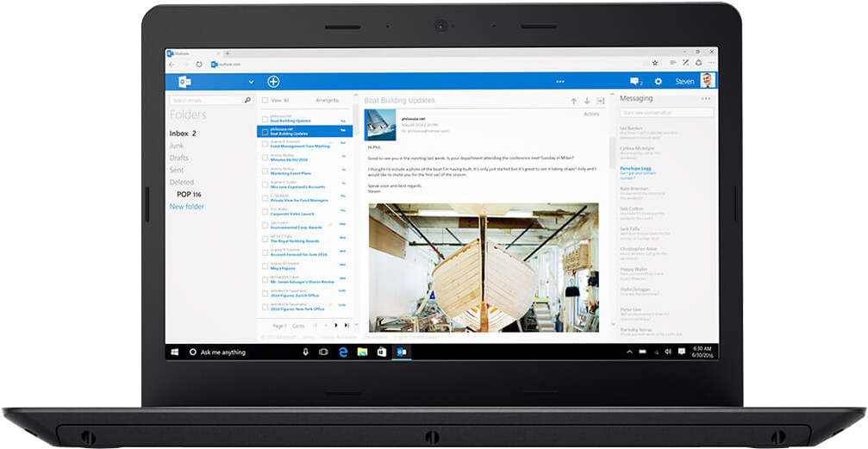Open the Drafts folder
The height and width of the screenshot is (449, 868).
[178, 158]
